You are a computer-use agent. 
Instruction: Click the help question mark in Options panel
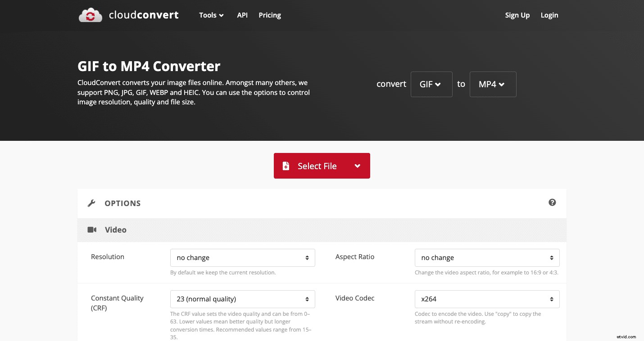552,202
